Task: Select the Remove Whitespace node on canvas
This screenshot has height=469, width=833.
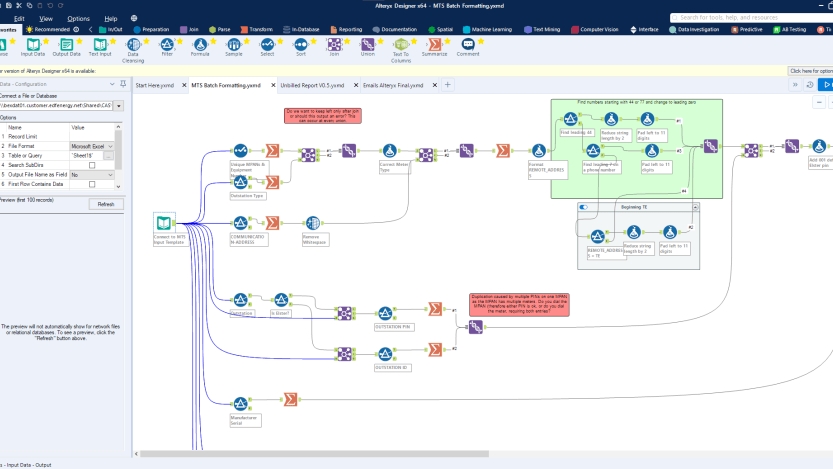Action: (x=312, y=223)
